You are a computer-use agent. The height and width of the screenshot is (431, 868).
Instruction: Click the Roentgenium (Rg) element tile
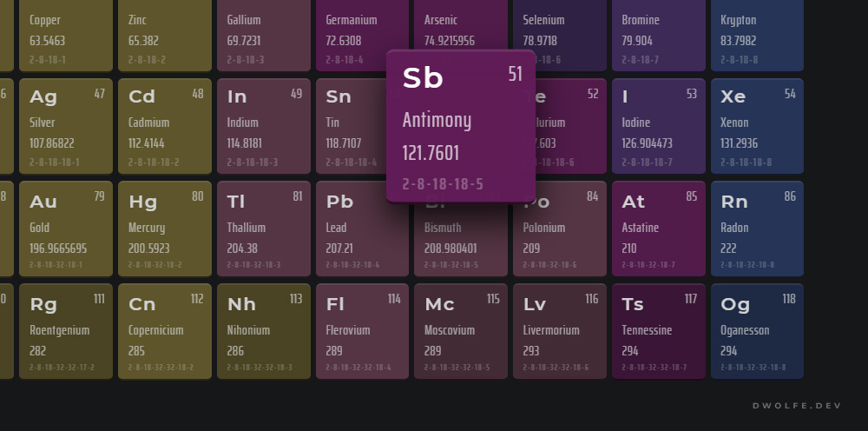point(66,331)
